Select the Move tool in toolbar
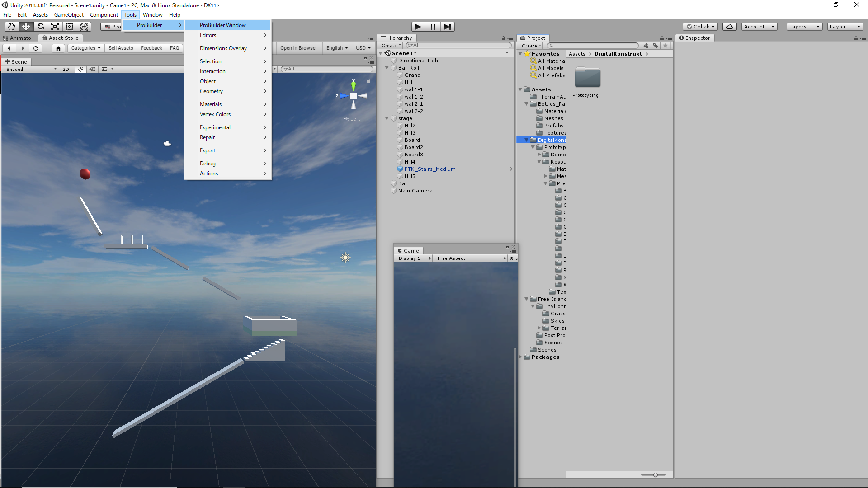 [x=26, y=27]
